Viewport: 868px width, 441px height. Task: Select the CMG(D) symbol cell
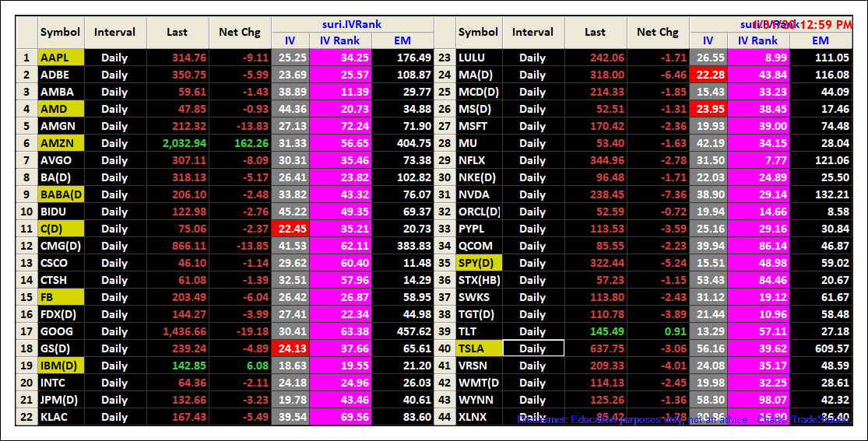tap(61, 247)
